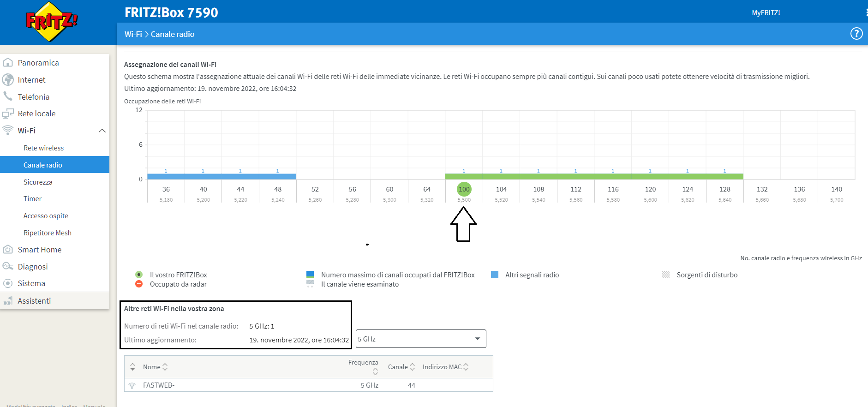Open the 5 GHz frequency band dropdown
This screenshot has height=407, width=868.
[x=421, y=339]
